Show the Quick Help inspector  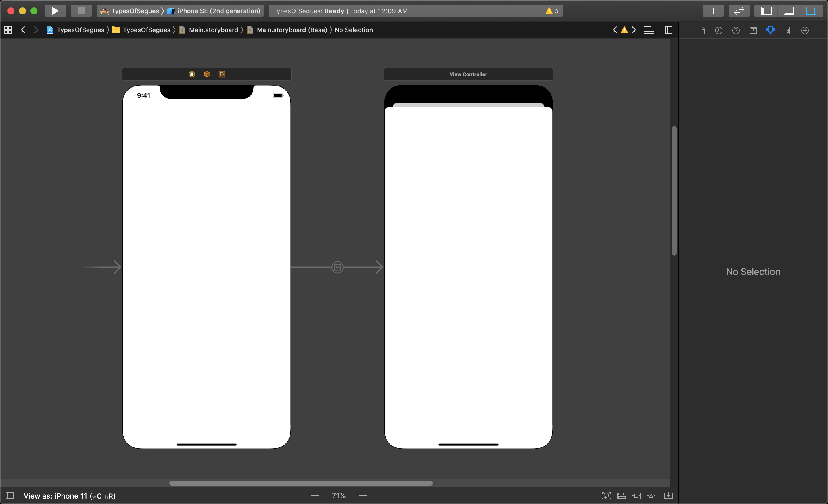(736, 30)
